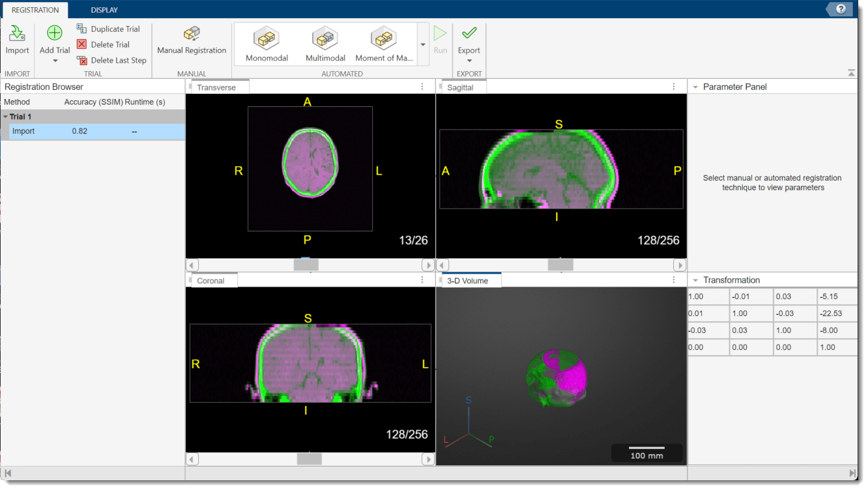
Task: Select the 3-D Volume tab
Action: 468,281
